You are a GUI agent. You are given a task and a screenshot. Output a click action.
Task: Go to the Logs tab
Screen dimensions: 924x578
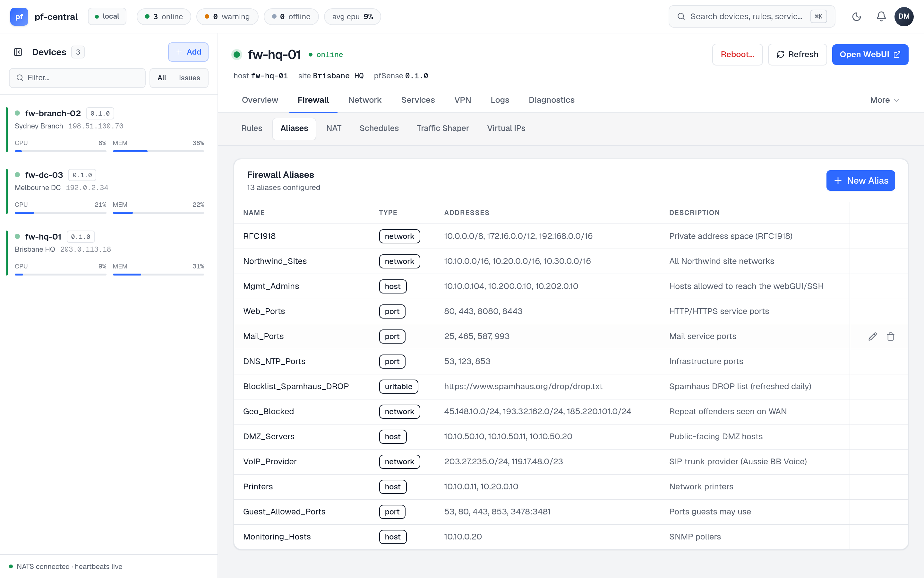tap(500, 100)
